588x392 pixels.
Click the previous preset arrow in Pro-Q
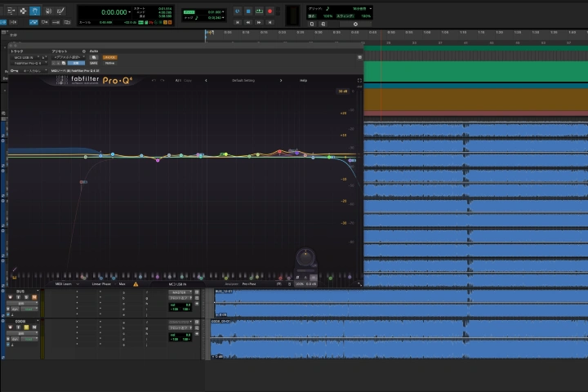206,81
